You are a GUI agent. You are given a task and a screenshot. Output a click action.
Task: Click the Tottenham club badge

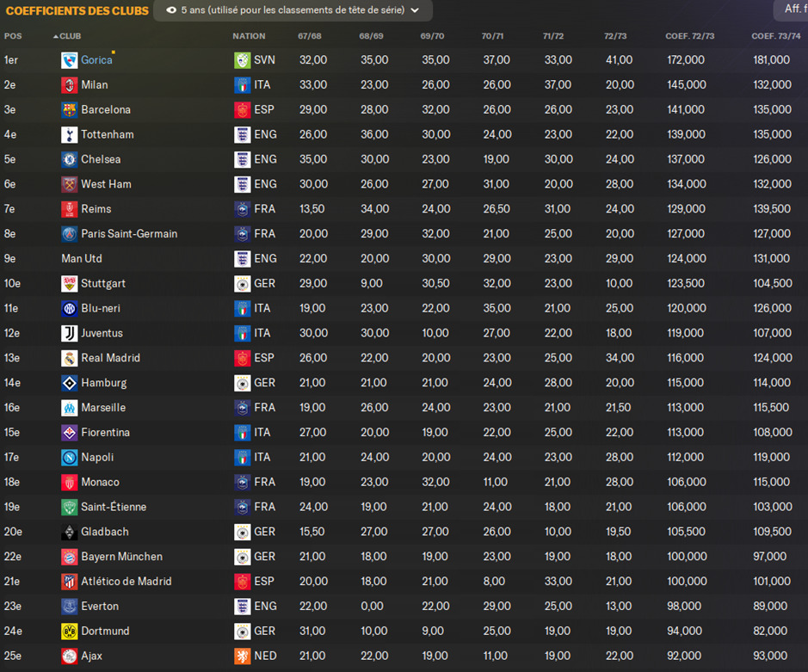point(69,134)
